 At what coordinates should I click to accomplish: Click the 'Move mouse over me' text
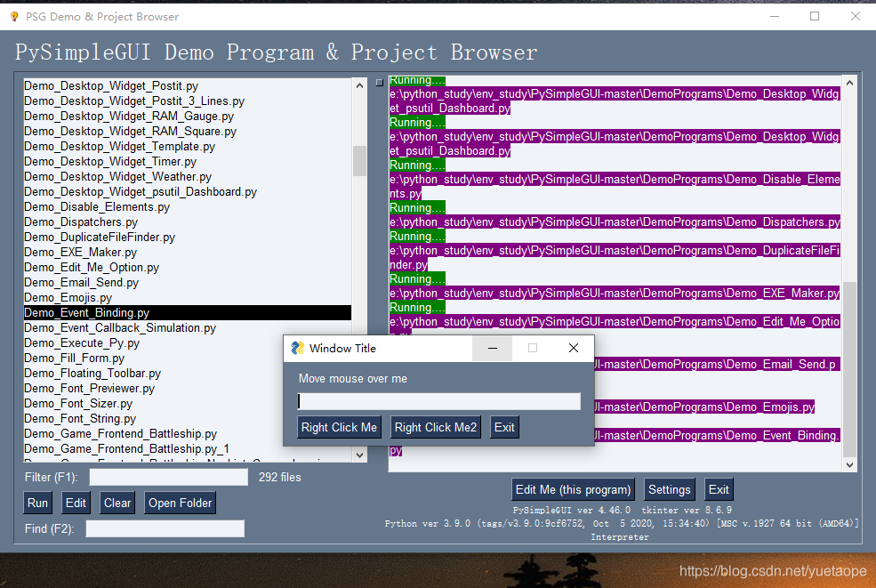coord(352,379)
